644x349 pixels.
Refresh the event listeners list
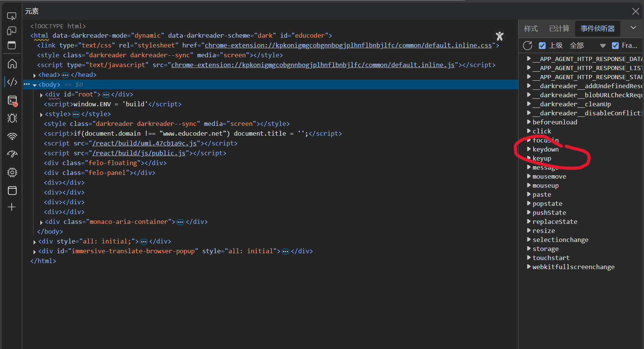[528, 46]
